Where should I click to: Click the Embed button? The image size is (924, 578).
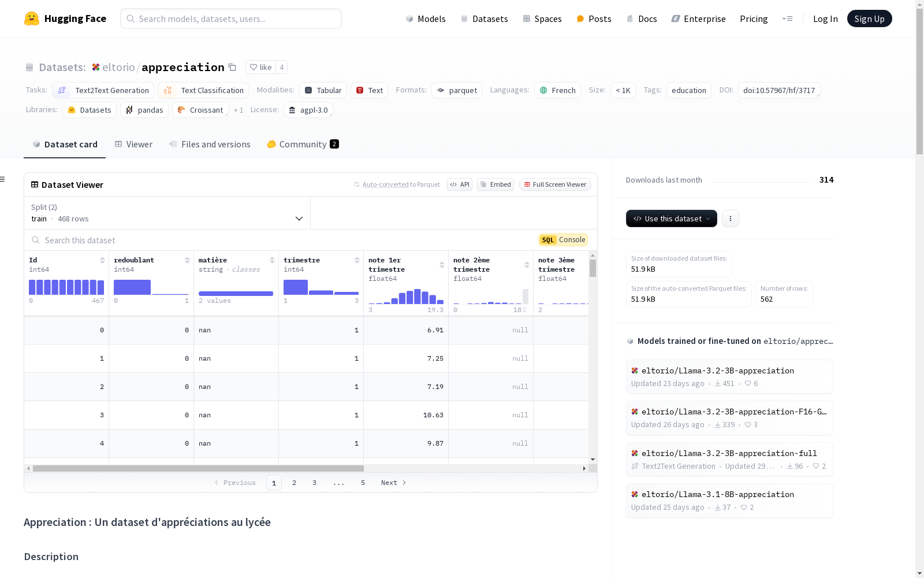point(495,184)
